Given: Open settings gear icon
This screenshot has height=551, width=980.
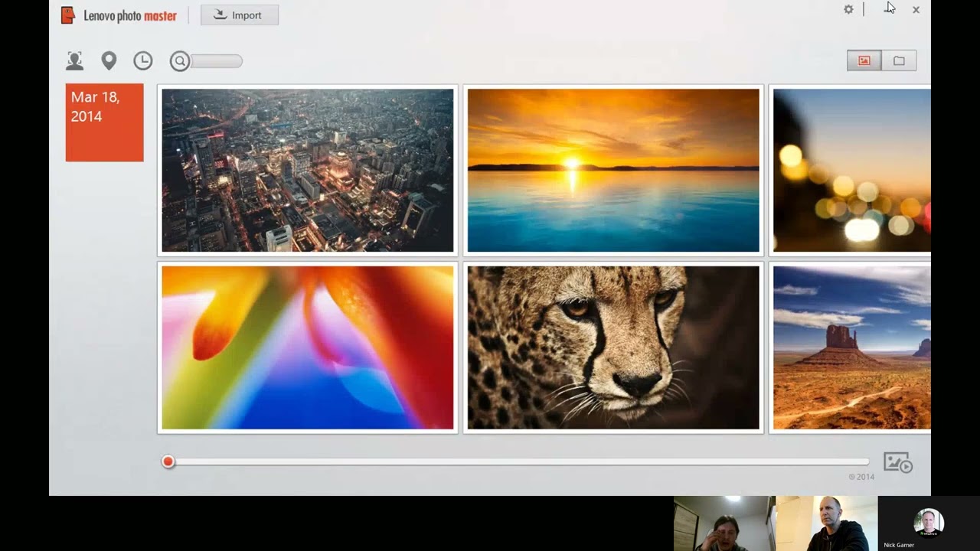Looking at the screenshot, I should (x=848, y=10).
